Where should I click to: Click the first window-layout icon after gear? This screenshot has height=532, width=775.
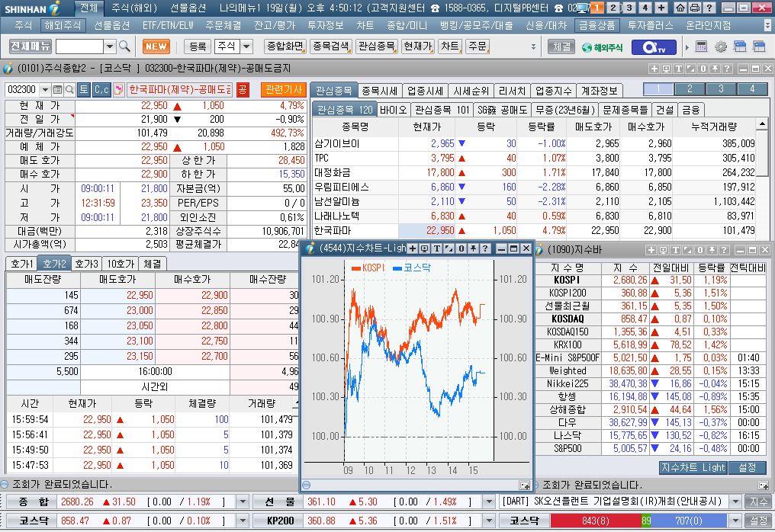pyautogui.click(x=740, y=47)
